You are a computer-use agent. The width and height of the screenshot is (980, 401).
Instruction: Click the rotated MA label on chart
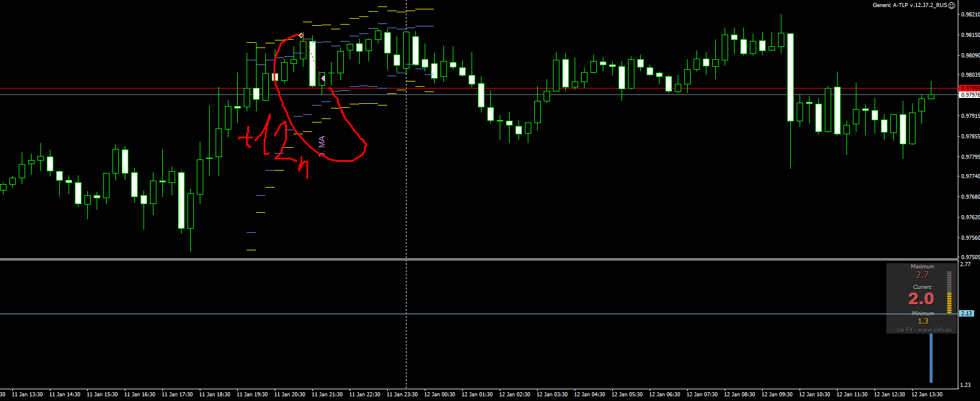click(322, 146)
